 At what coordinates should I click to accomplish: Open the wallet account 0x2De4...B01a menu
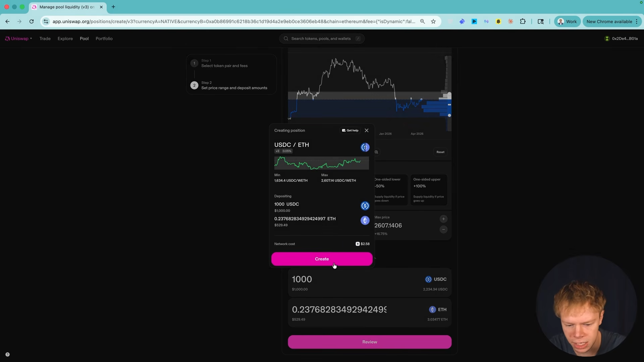(621, 39)
